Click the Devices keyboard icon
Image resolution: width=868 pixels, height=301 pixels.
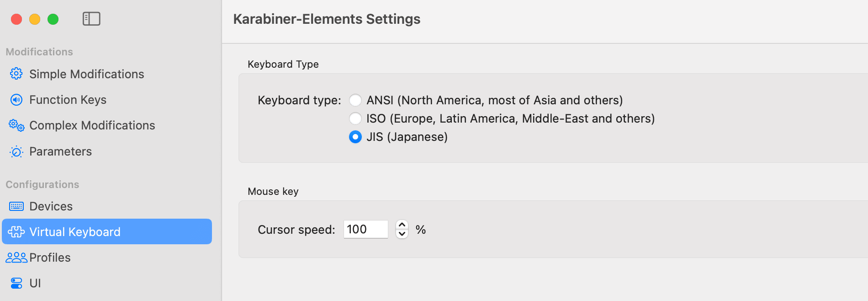pos(16,206)
